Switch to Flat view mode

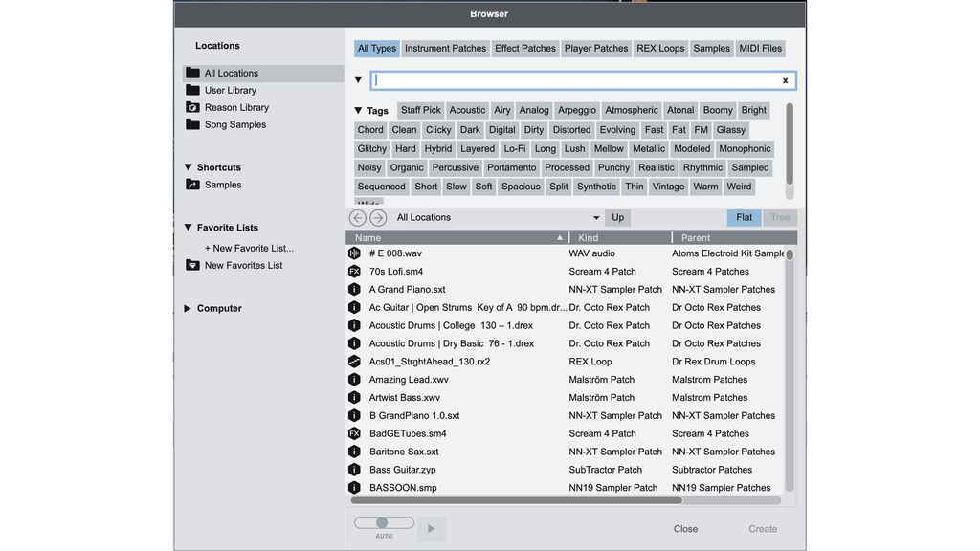[x=744, y=218]
